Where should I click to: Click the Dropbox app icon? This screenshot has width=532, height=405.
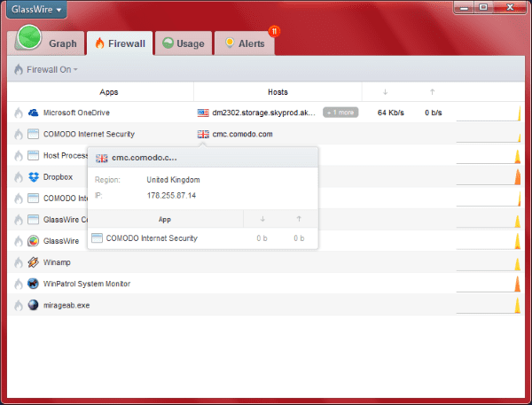34,177
